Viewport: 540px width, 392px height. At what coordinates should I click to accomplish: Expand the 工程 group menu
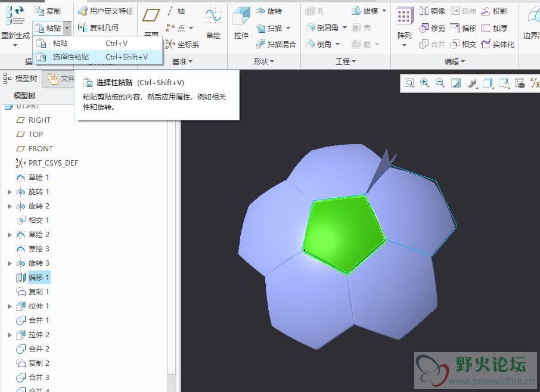click(x=346, y=61)
